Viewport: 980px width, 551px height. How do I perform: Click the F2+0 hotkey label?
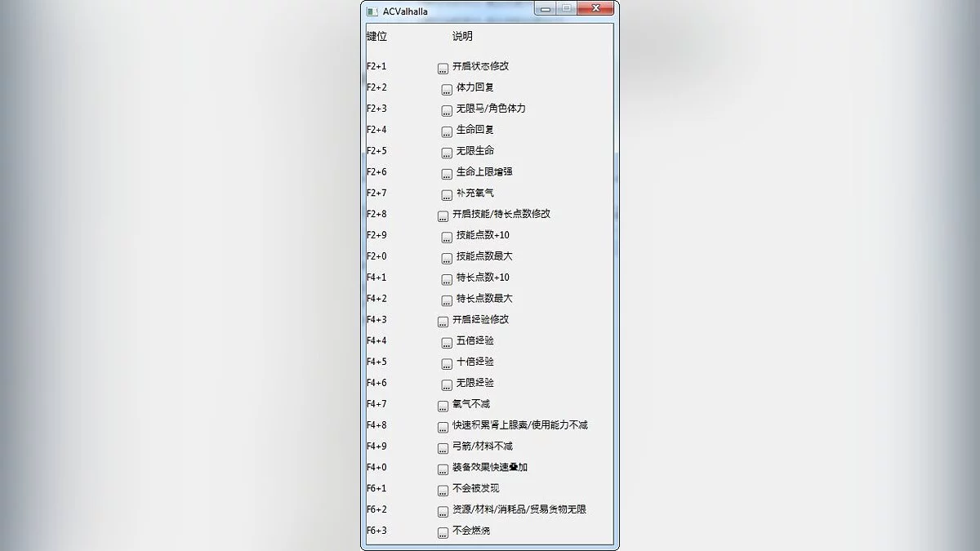[x=376, y=256]
